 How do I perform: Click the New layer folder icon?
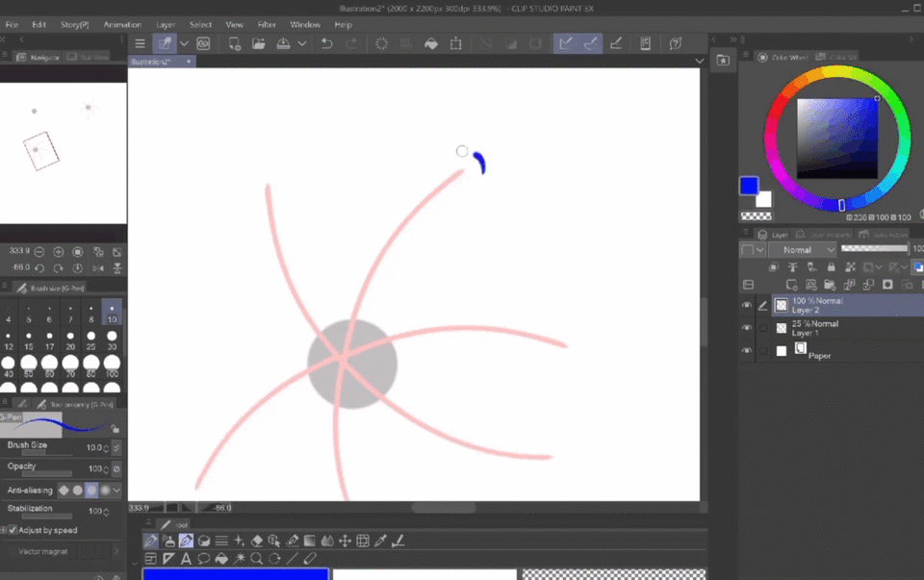[x=830, y=285]
